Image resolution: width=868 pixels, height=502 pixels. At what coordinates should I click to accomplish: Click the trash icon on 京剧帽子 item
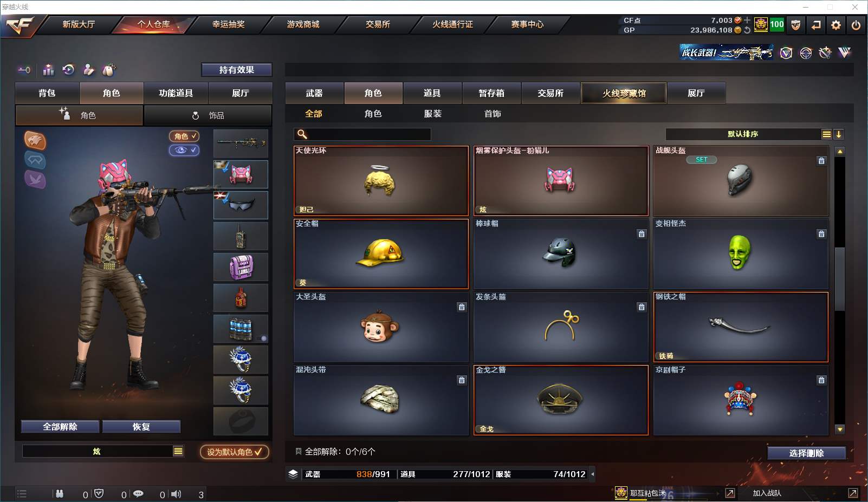821,380
